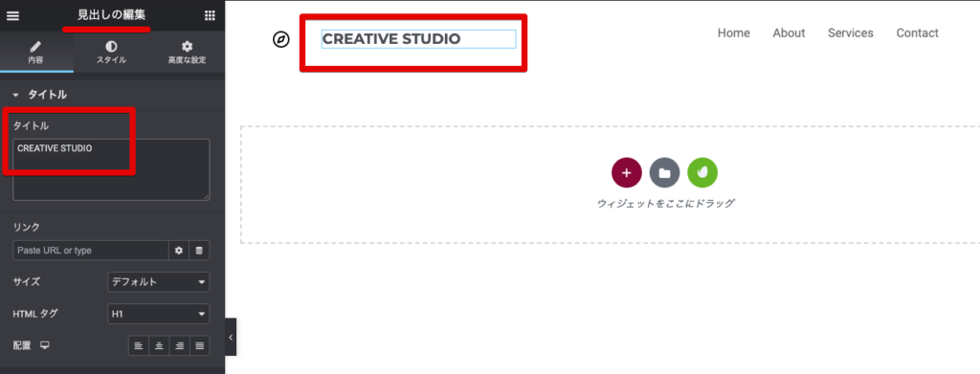The image size is (980, 374).
Task: Click the link options gear icon
Action: 179,251
